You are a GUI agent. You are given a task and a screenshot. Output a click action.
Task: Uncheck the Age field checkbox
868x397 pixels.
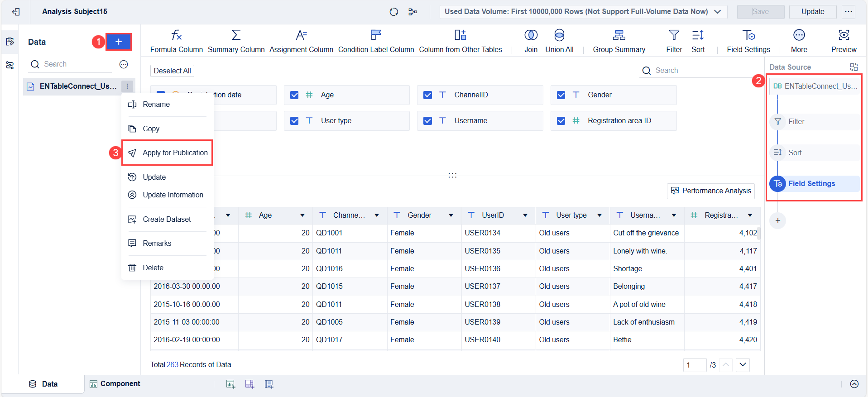(294, 95)
